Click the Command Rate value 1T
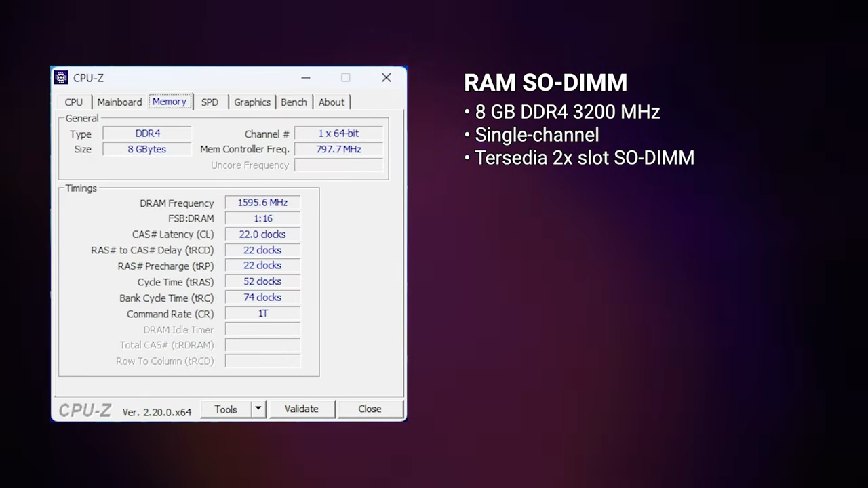This screenshot has height=488, width=868. click(262, 313)
